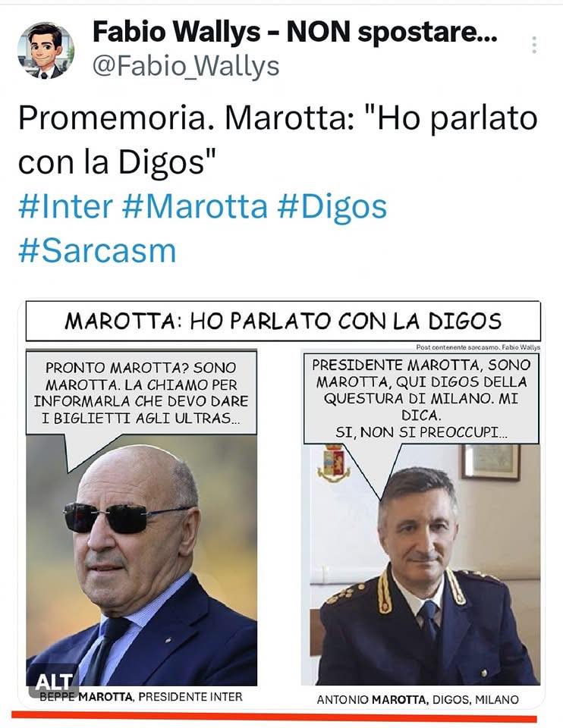Click the meme title MAROTTA: HO PARLATO CON LA DIGOS
Image resolution: width=563 pixels, height=728 pixels.
(283, 321)
